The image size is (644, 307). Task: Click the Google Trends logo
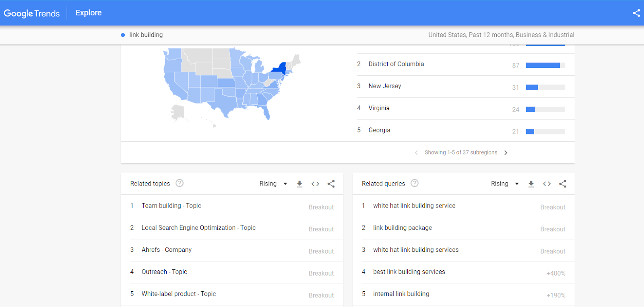(x=32, y=13)
